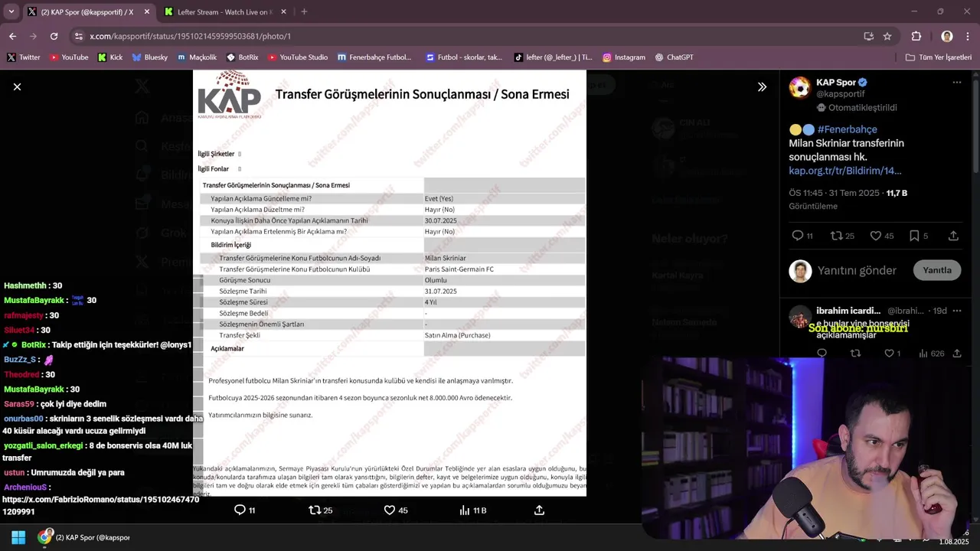Open the kap.org.tr/tr/Bildirim link
Screen dimensions: 980x551
point(845,171)
